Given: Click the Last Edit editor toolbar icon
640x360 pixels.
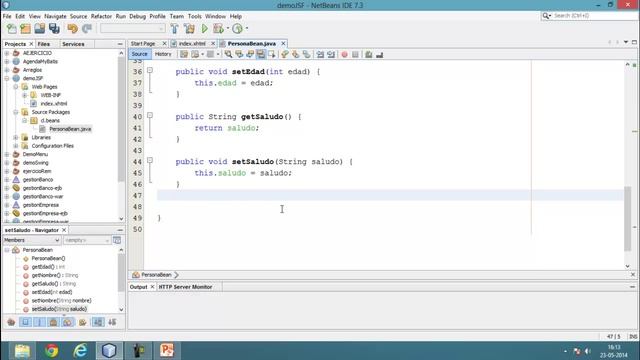Looking at the screenshot, I should 184,54.
